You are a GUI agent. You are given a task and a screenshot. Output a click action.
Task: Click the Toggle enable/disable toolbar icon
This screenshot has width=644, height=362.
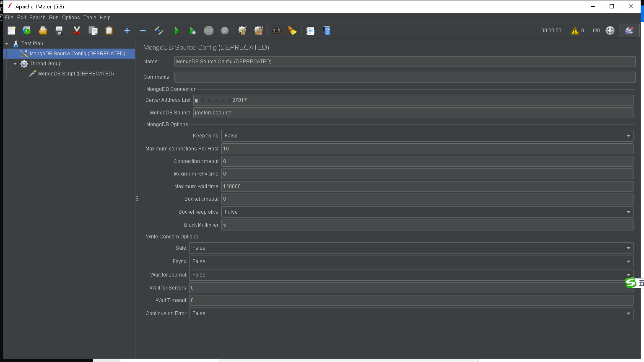coord(159,31)
